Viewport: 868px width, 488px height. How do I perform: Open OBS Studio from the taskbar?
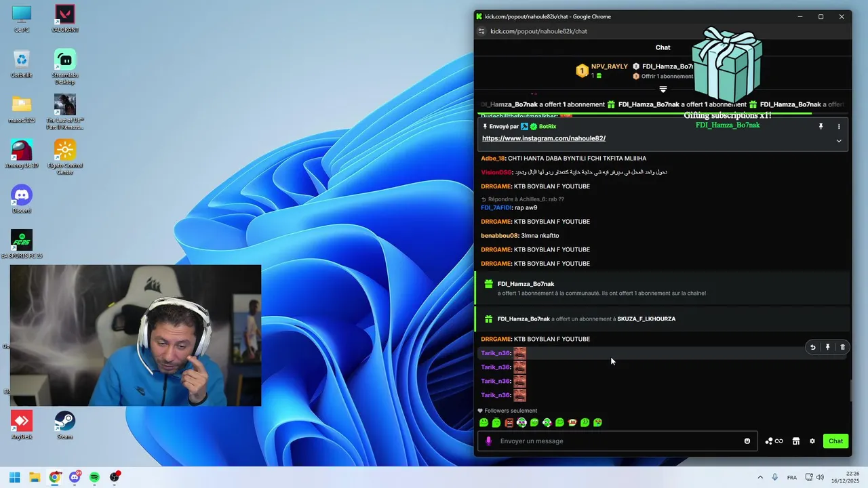(x=115, y=477)
